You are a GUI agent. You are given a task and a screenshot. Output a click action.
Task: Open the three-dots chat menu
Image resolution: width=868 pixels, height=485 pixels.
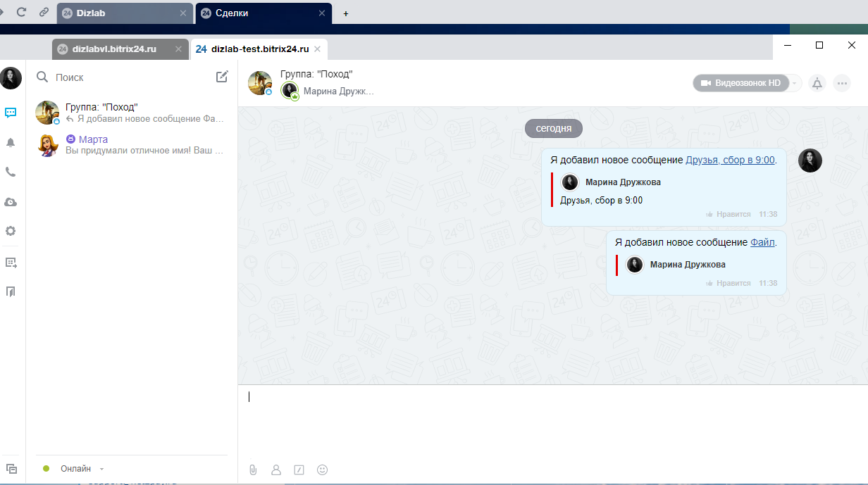point(842,83)
